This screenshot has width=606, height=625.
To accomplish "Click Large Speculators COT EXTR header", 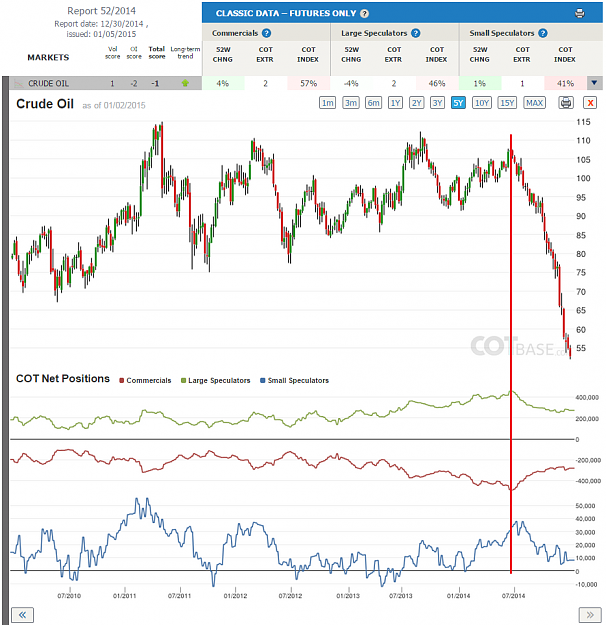I will [x=394, y=55].
